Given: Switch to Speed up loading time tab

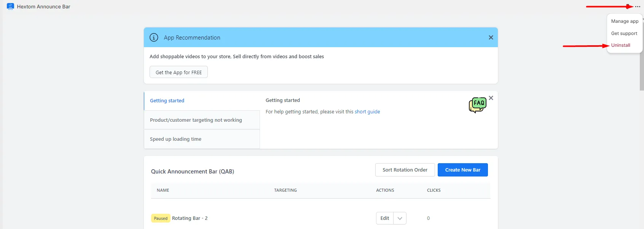Looking at the screenshot, I should click(x=202, y=139).
